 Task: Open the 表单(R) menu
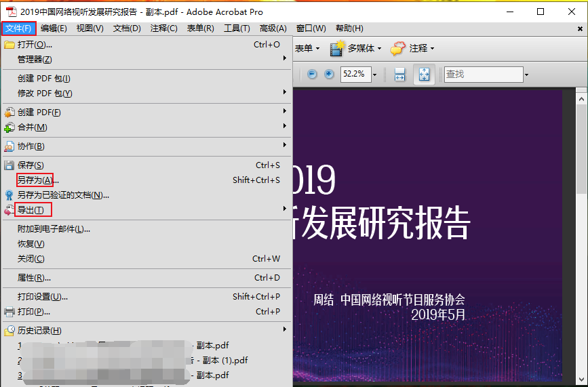click(x=201, y=28)
